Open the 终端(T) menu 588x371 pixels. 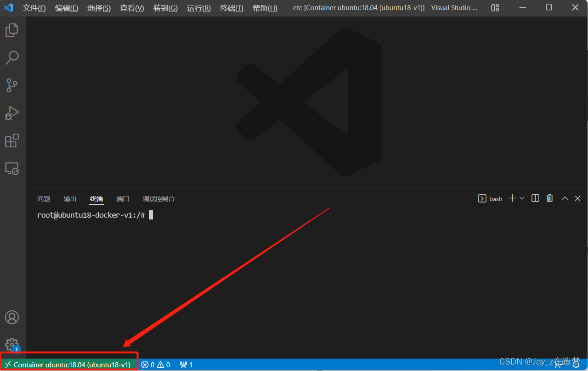[232, 8]
